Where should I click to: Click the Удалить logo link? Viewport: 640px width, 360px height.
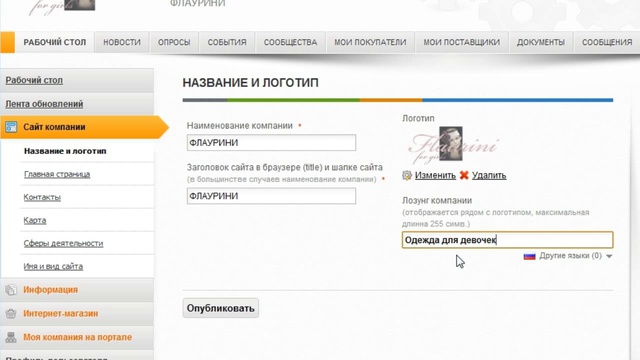489,176
